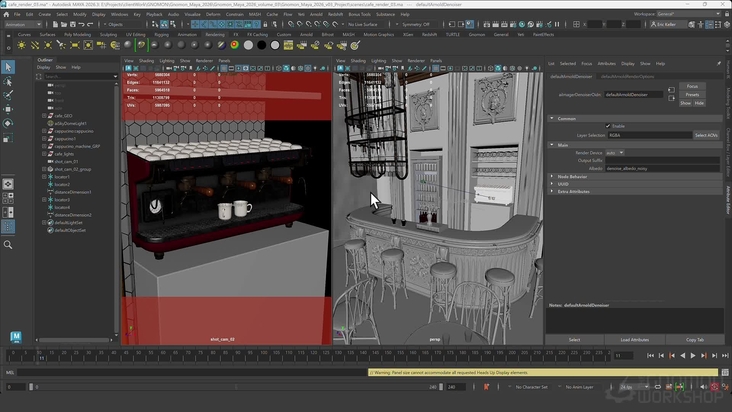Switch to the Poly Modeling shelf tab
Viewport: 732px width, 412px height.
(x=77, y=35)
